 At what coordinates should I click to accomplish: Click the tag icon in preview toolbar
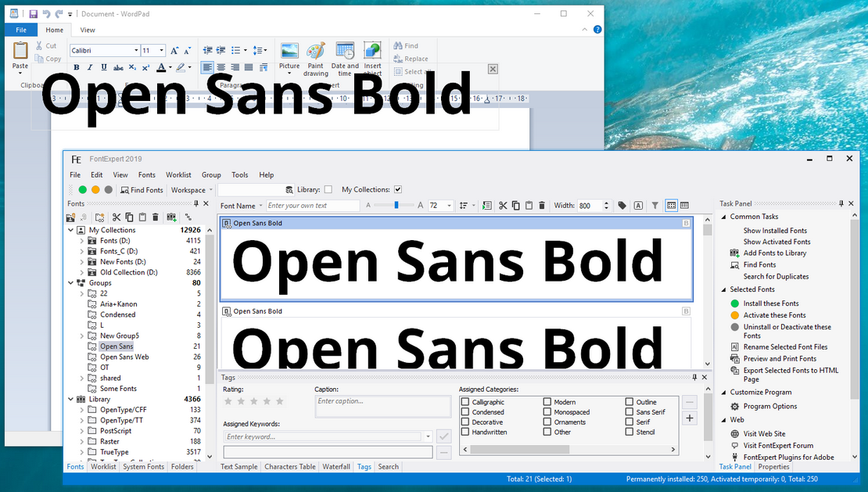coord(622,205)
